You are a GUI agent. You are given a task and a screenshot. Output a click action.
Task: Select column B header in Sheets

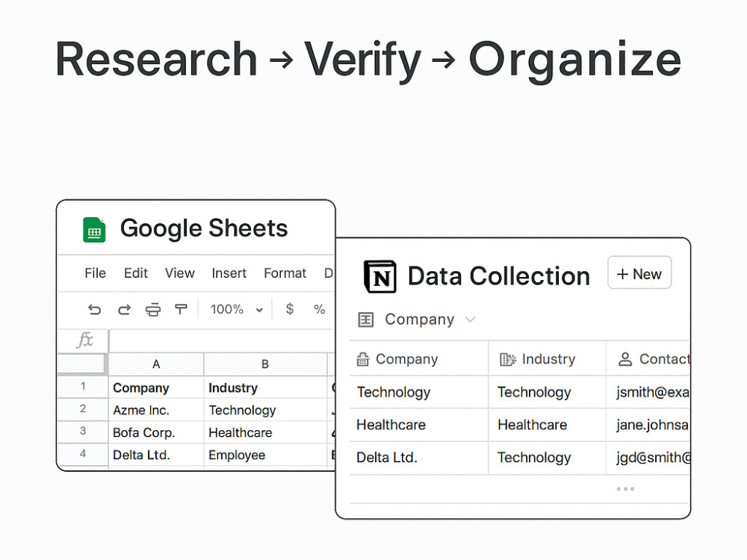coord(265,364)
